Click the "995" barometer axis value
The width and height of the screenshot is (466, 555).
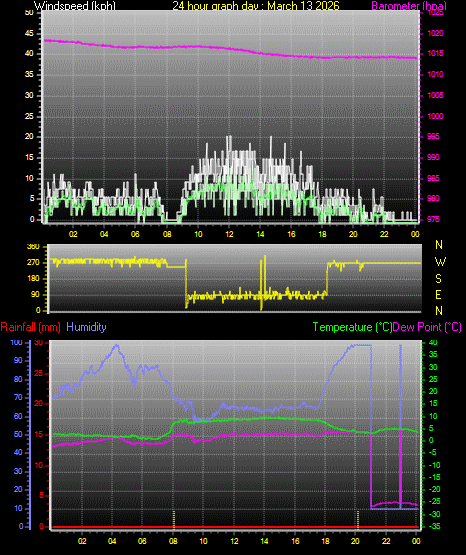click(433, 136)
